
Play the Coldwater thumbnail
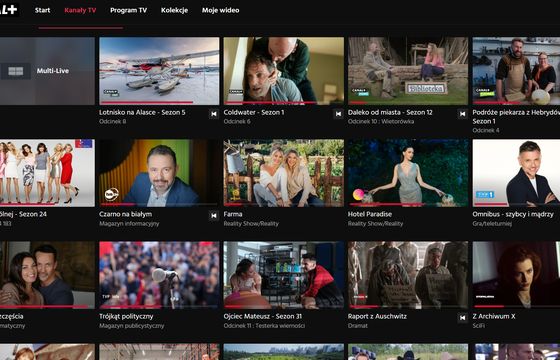coord(284,71)
